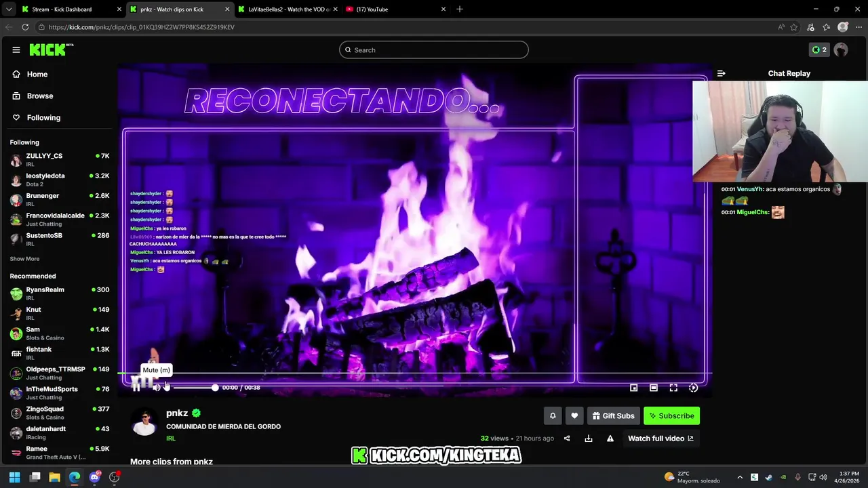Expand Following list with Show More
This screenshot has width=868, height=488.
click(24, 259)
